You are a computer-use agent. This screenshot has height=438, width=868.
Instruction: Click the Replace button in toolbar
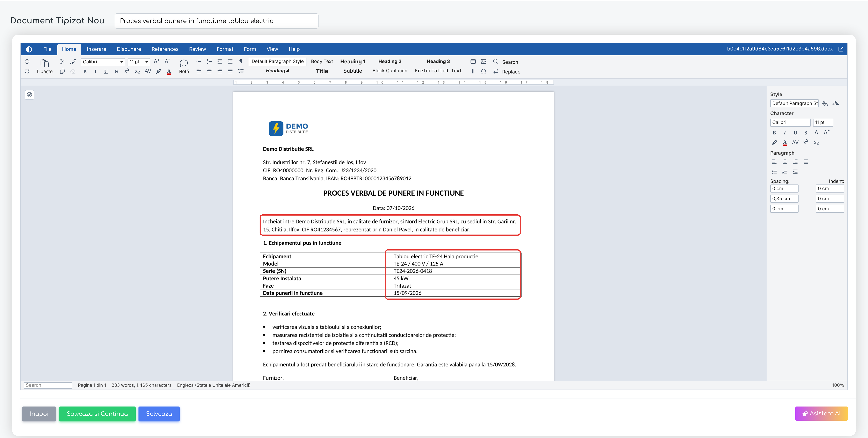(x=506, y=71)
